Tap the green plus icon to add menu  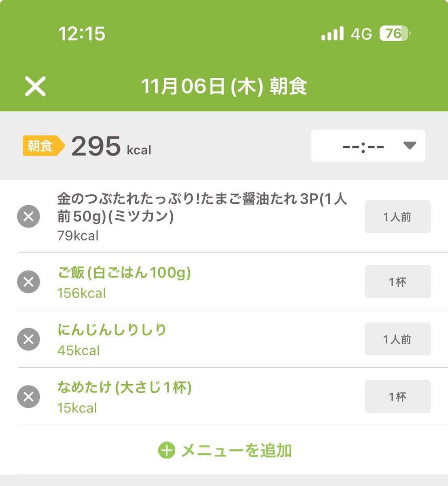coord(166,450)
